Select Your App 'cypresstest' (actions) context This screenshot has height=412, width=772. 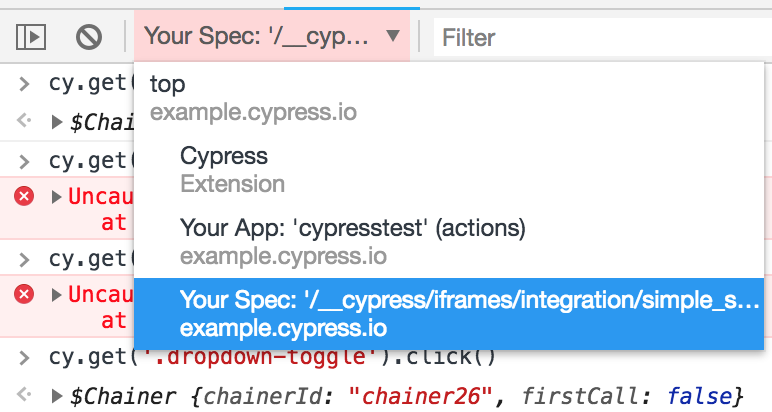coord(449,242)
